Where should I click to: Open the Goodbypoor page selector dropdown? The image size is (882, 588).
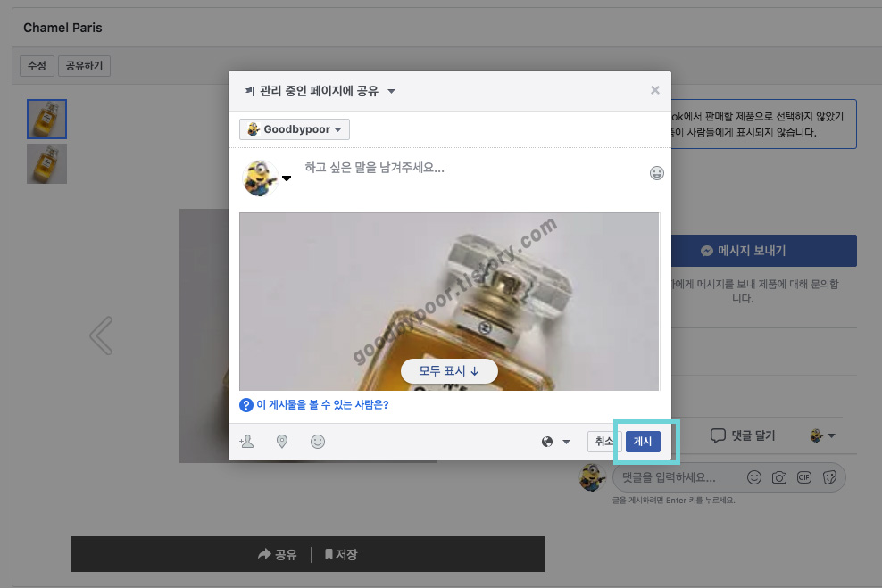coord(295,129)
